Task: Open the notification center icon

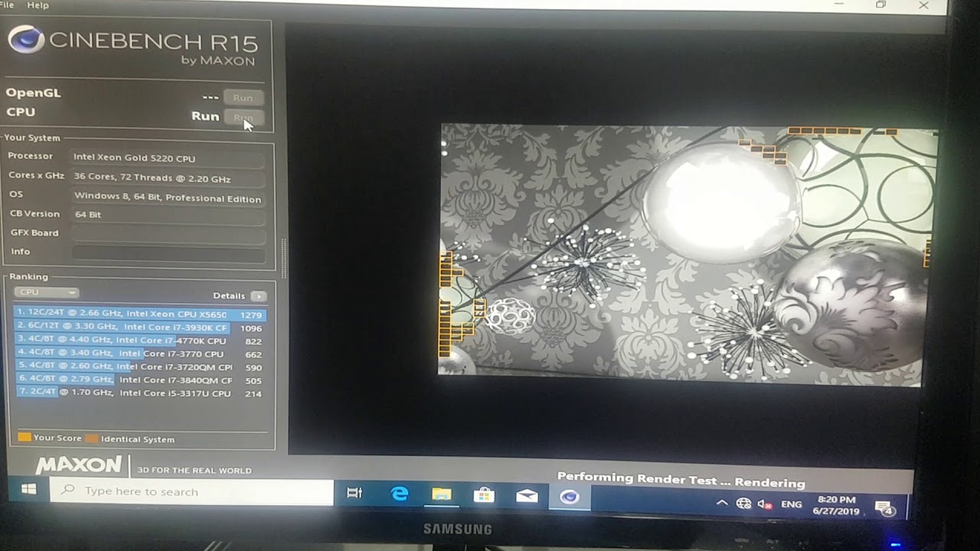Action: 885,507
